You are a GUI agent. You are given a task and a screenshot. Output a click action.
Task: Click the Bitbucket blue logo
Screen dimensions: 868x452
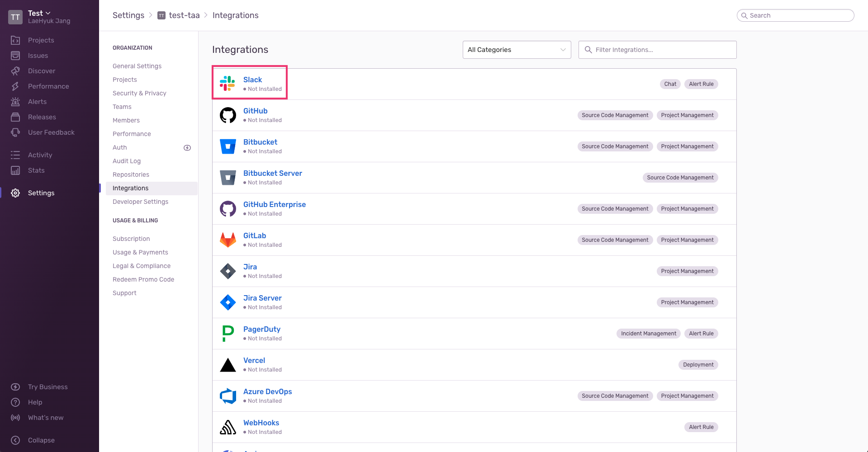(x=228, y=146)
